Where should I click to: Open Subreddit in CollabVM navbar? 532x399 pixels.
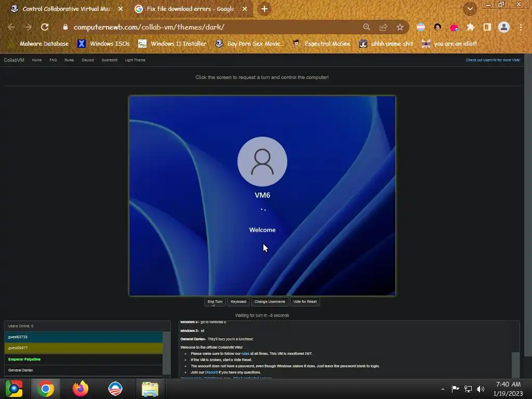coord(110,60)
